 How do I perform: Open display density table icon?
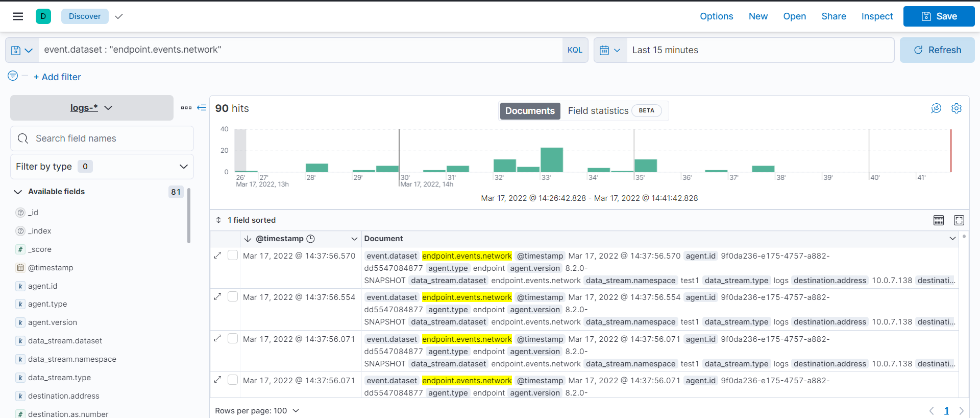click(x=939, y=220)
